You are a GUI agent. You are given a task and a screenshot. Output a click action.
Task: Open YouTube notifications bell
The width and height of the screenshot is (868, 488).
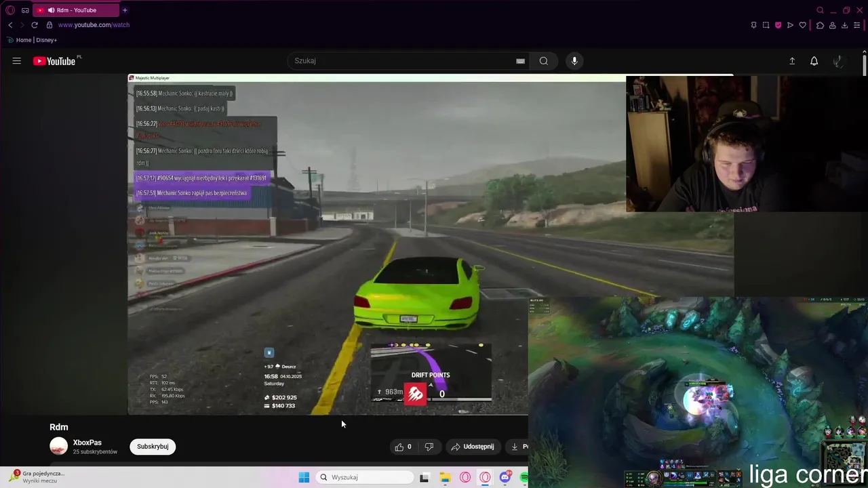pyautogui.click(x=814, y=61)
